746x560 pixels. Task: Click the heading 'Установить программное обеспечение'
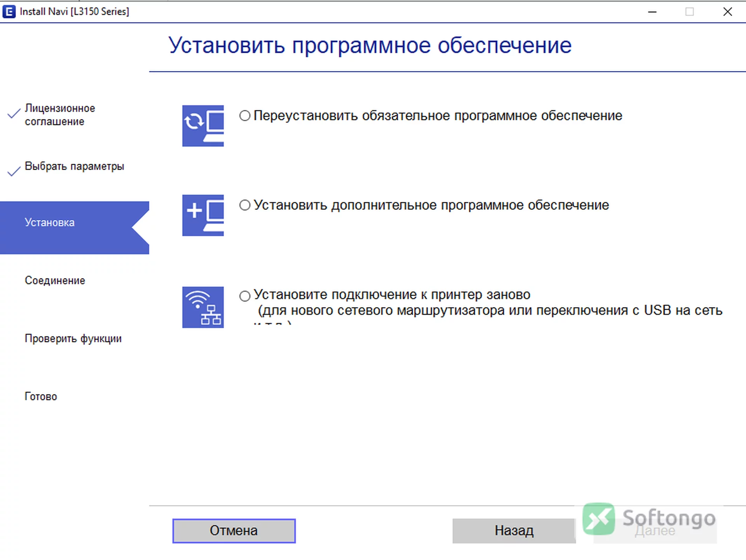[370, 45]
